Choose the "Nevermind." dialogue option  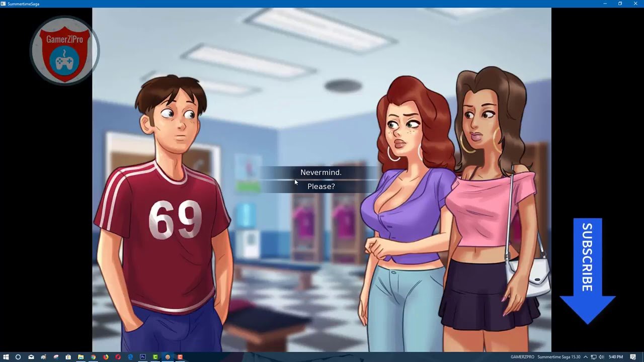(321, 172)
